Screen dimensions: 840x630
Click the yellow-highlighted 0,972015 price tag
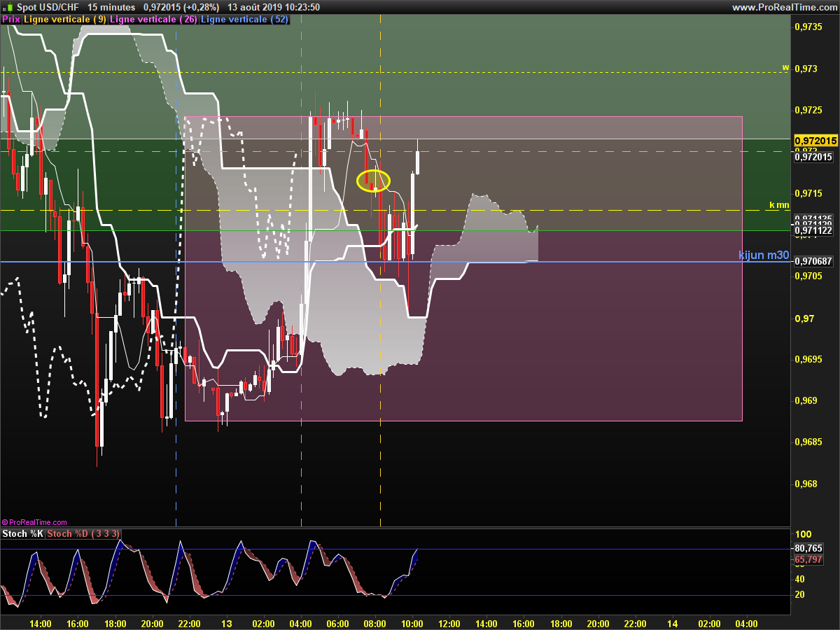815,141
